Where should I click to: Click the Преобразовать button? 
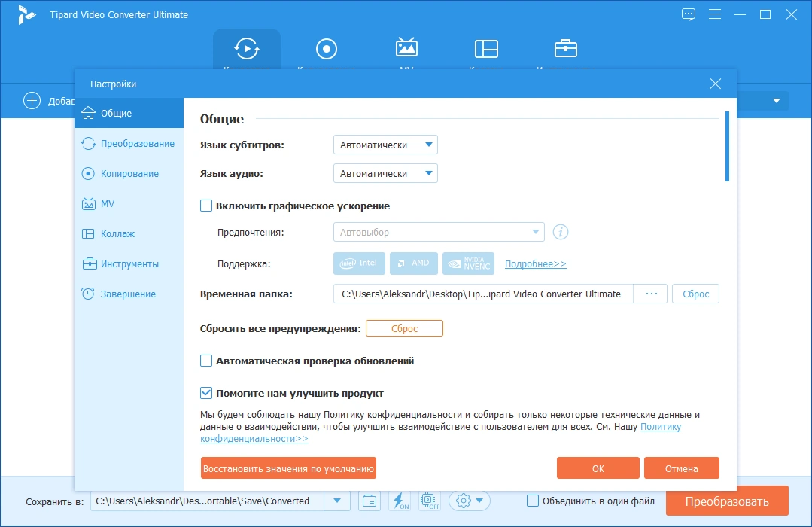tap(727, 501)
